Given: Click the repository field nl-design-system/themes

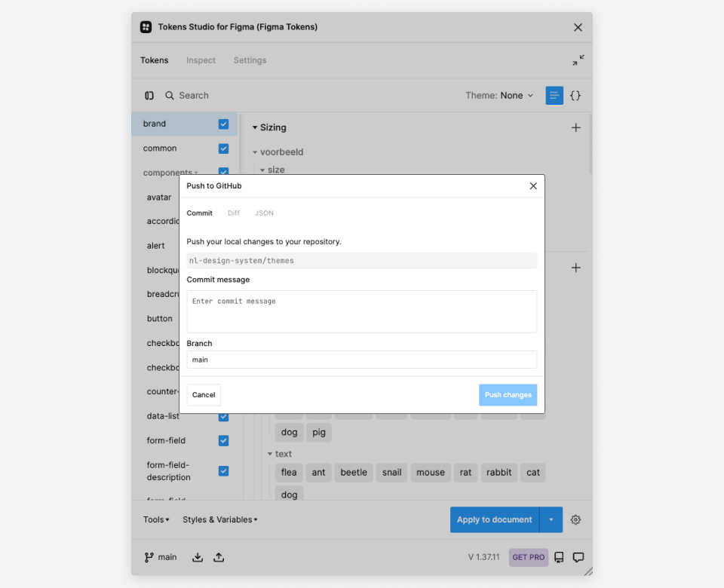Looking at the screenshot, I should click(x=361, y=260).
